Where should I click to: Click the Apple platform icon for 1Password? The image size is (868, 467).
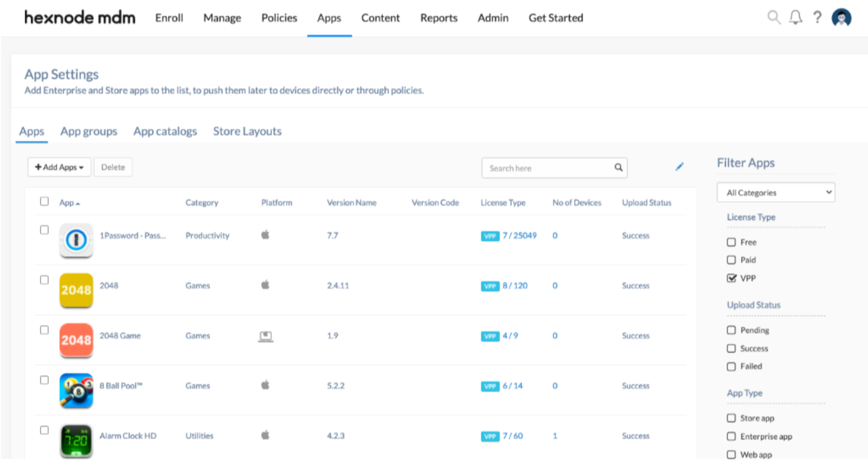coord(265,235)
